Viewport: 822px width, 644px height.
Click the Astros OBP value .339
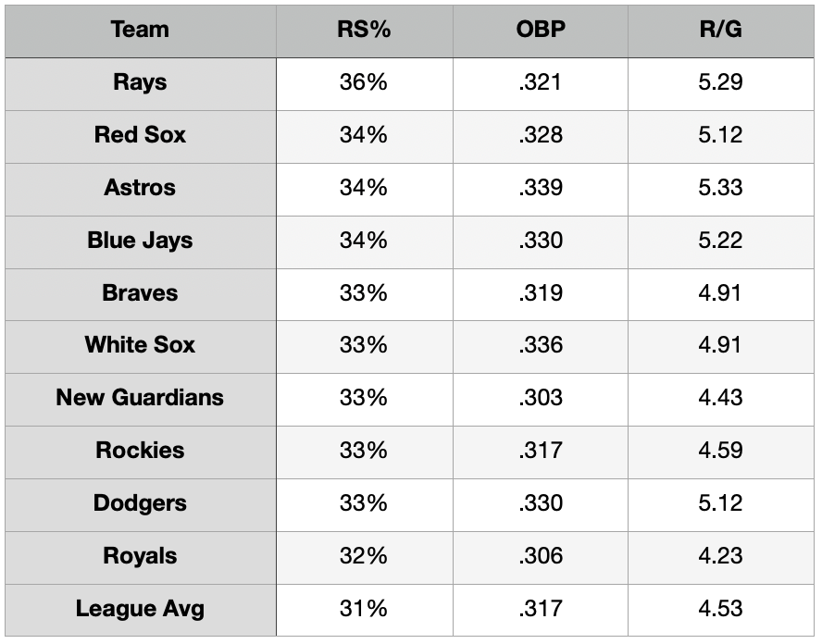click(540, 188)
